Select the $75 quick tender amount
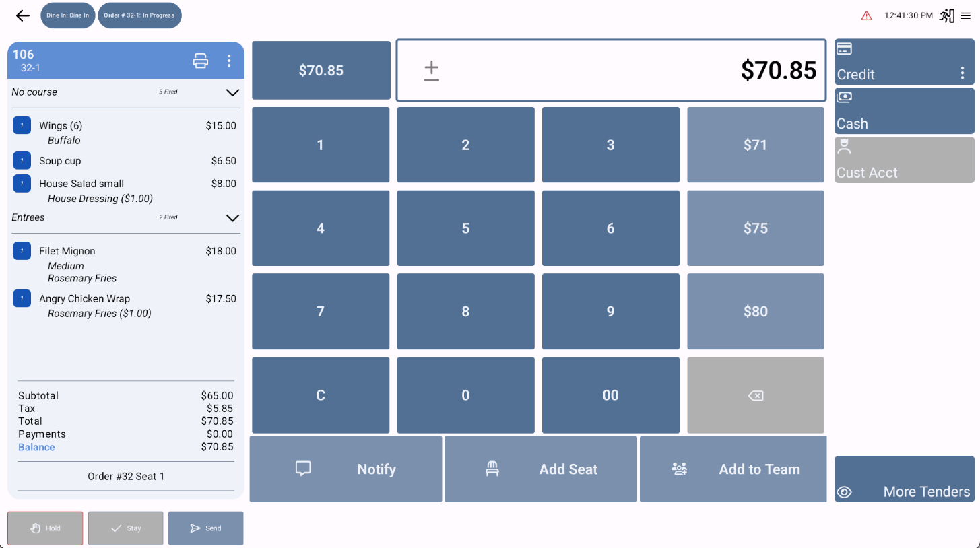The width and height of the screenshot is (980, 548). pos(755,228)
